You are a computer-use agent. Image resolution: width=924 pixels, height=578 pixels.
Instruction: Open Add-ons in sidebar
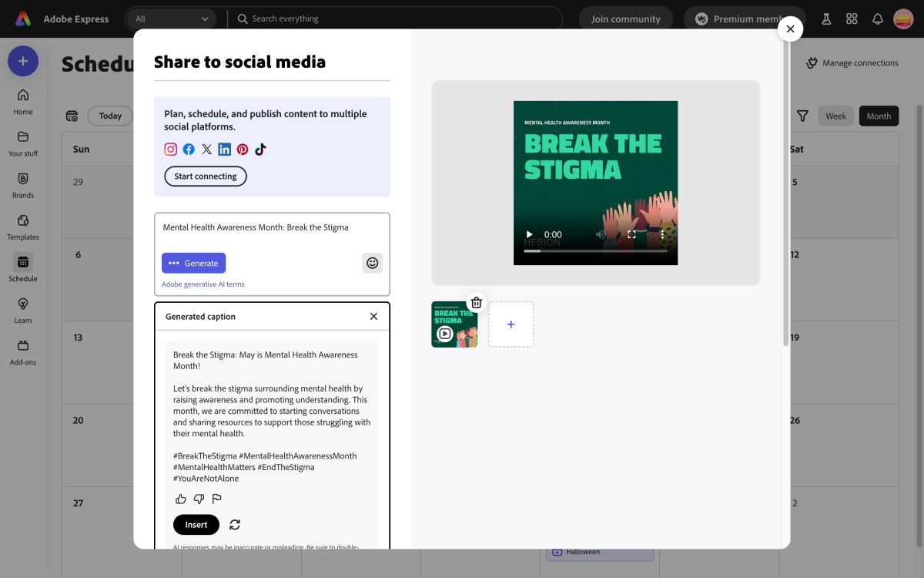coord(23,351)
